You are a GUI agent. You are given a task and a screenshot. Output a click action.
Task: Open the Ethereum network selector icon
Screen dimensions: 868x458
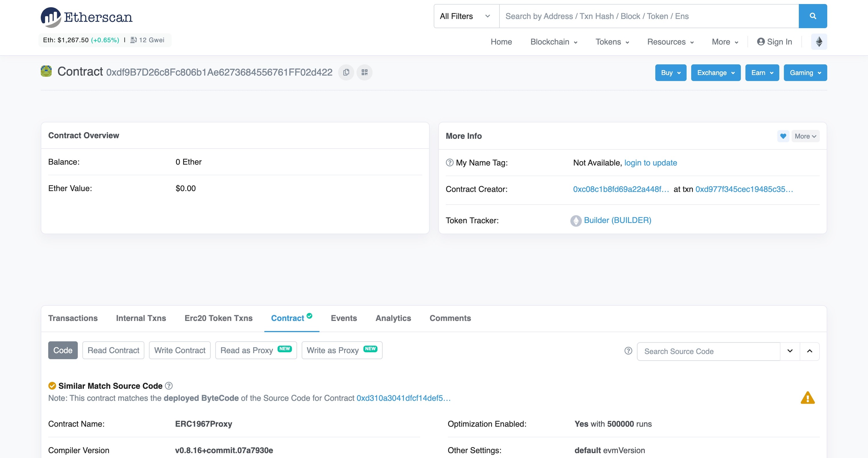point(819,42)
